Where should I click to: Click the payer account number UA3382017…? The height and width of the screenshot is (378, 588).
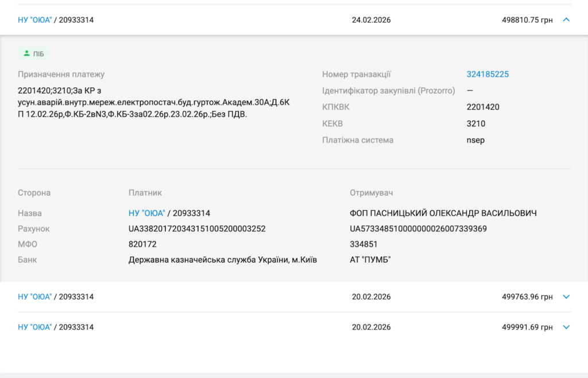pyautogui.click(x=197, y=229)
